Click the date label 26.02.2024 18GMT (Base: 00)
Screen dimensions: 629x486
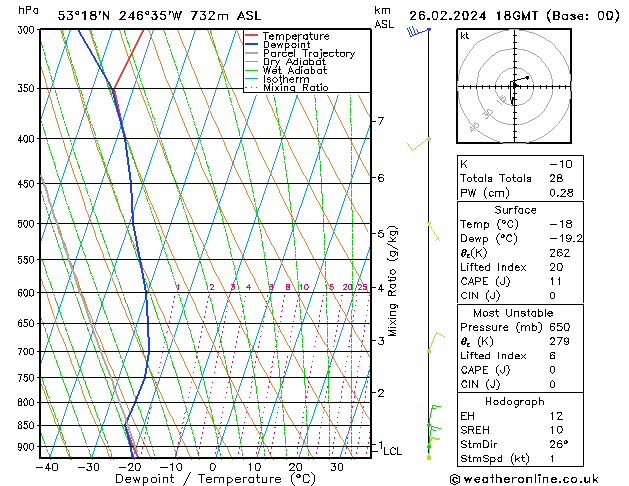514,16
